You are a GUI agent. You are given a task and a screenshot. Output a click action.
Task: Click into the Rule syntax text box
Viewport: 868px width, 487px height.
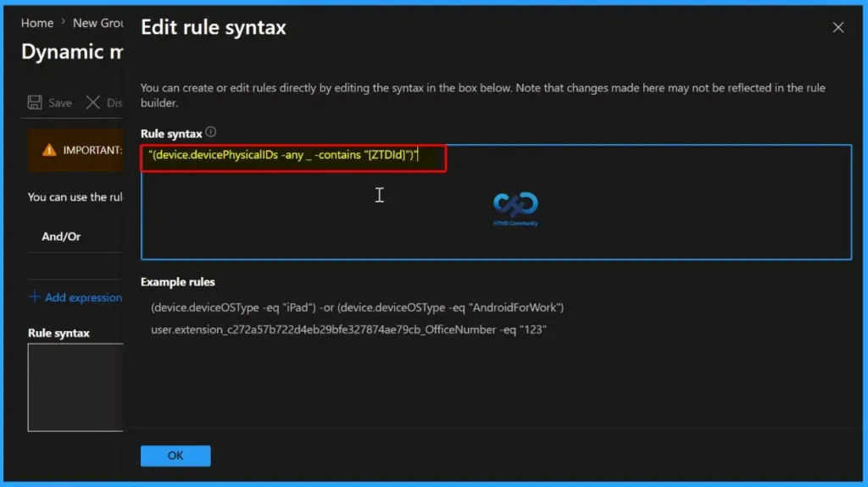tap(496, 202)
